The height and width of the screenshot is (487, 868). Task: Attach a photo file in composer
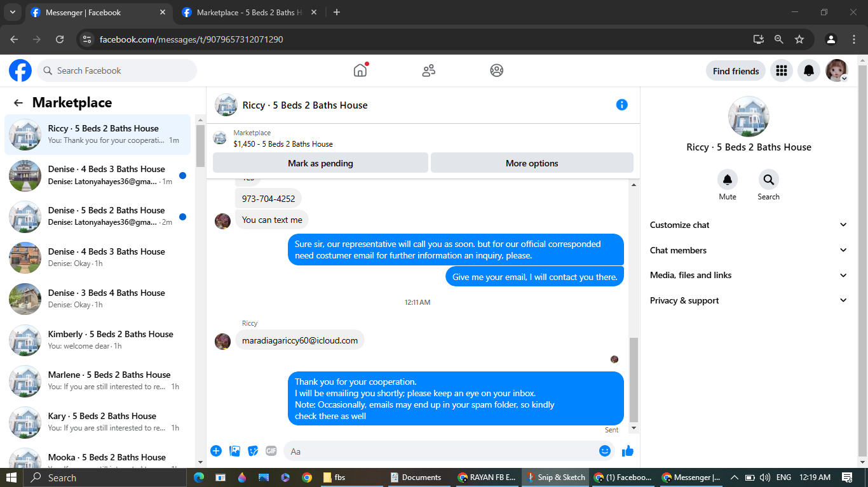[x=234, y=451]
